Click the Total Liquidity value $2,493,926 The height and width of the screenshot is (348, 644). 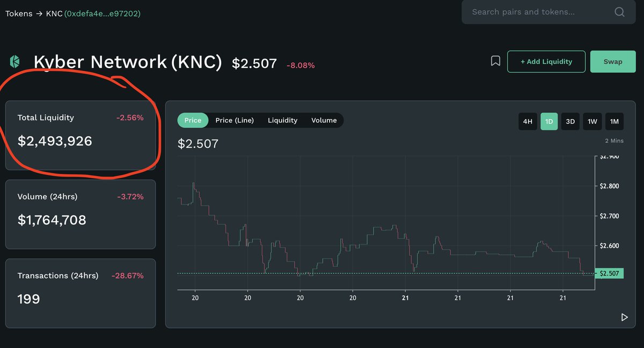click(x=55, y=141)
